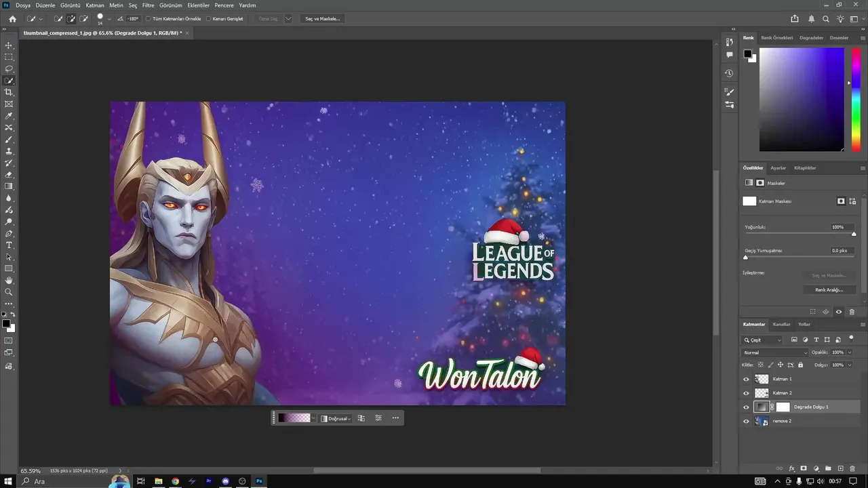Click the Windows Start button
Image resolution: width=868 pixels, height=488 pixels.
click(x=9, y=481)
